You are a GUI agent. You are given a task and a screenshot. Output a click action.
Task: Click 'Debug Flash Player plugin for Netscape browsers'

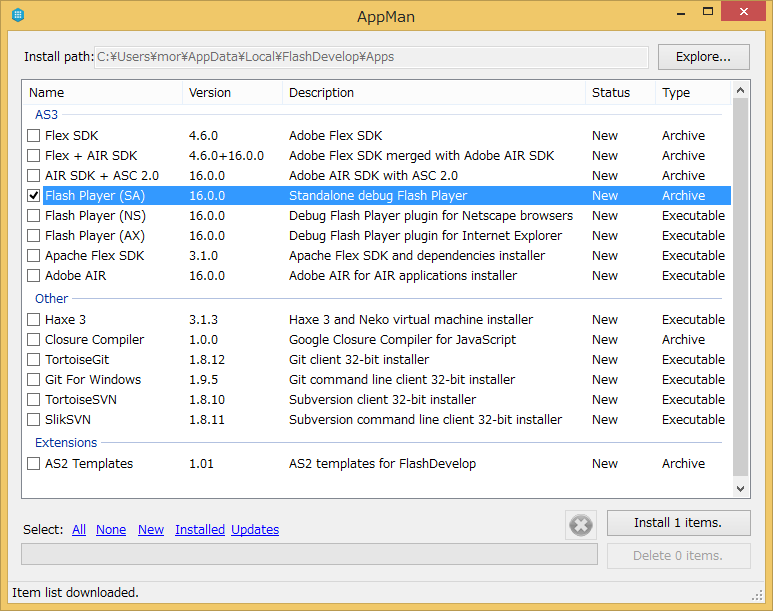[431, 216]
